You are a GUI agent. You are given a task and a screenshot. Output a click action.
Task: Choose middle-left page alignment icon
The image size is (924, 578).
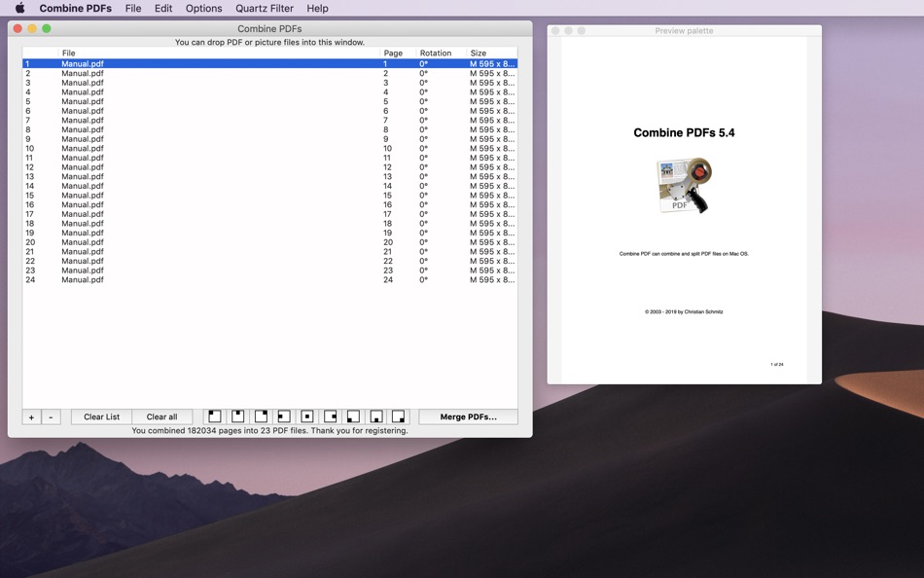point(283,416)
